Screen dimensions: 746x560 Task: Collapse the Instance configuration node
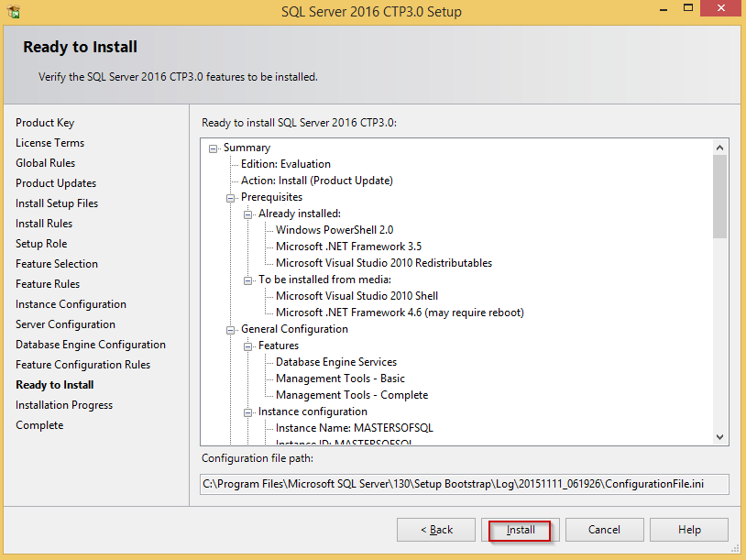[247, 412]
